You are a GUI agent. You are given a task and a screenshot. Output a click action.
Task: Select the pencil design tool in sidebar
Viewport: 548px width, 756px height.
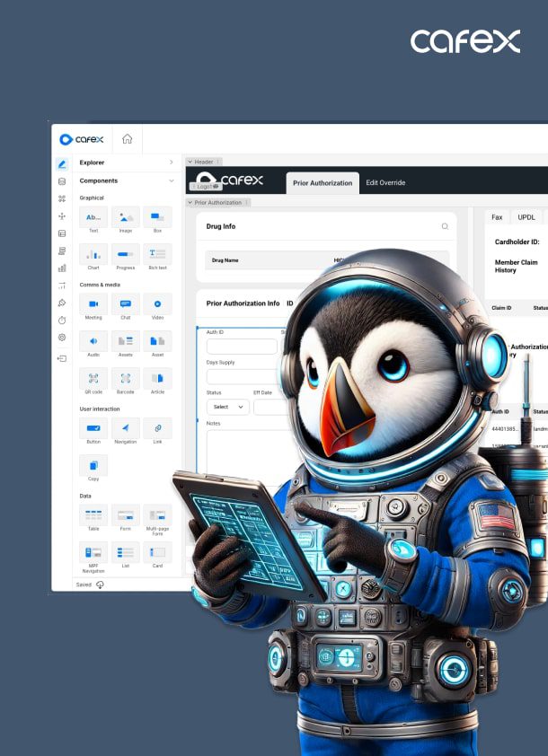pyautogui.click(x=62, y=164)
